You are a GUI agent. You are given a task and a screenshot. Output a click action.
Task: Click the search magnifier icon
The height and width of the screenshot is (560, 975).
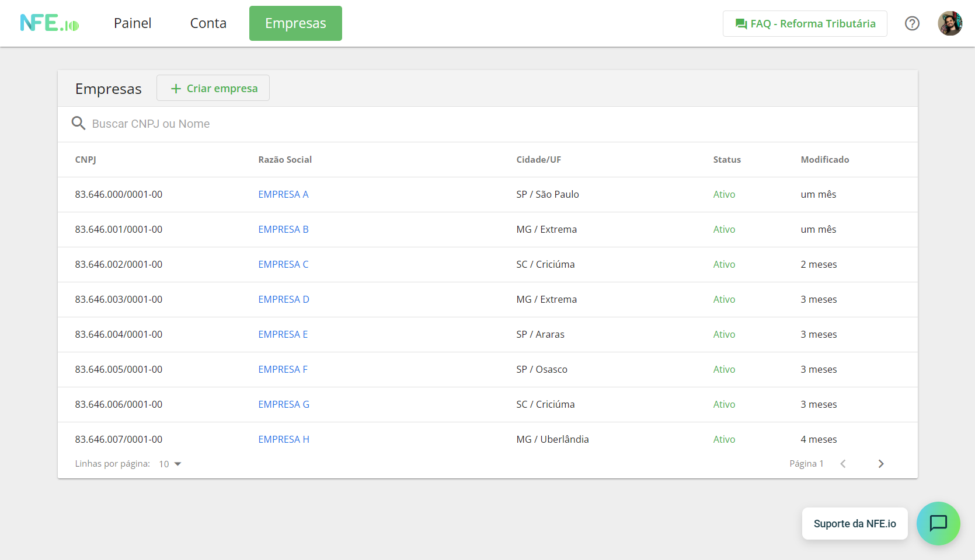click(x=78, y=123)
